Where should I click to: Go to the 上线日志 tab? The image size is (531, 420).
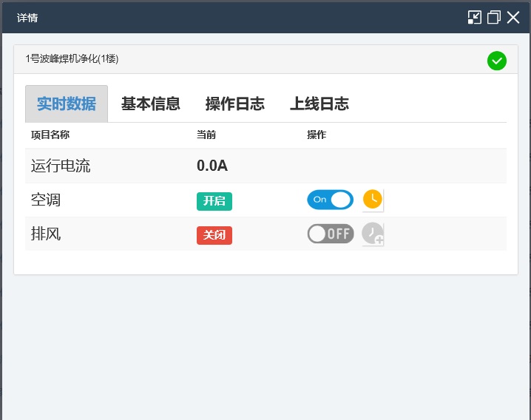click(x=319, y=104)
